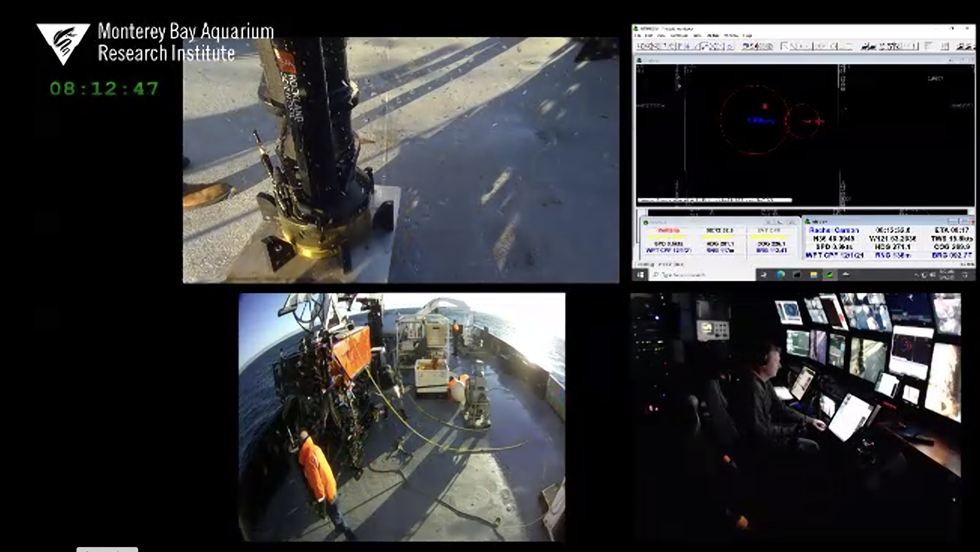Image resolution: width=980 pixels, height=552 pixels.
Task: Open the File menu in the navigation window
Action: click(x=638, y=35)
